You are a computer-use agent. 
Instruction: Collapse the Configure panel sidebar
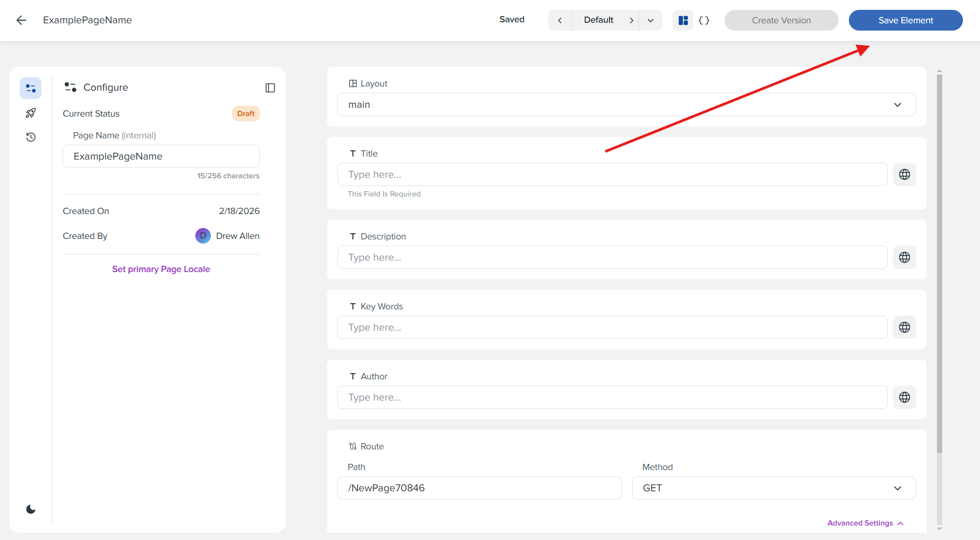[x=270, y=88]
